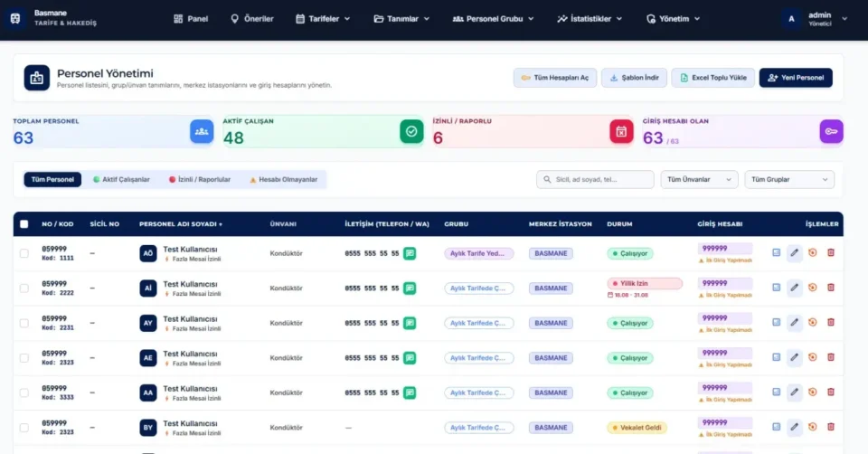Screen dimensions: 868x454
Task: Open the Tüm Ünvanlar dropdown
Action: click(699, 179)
